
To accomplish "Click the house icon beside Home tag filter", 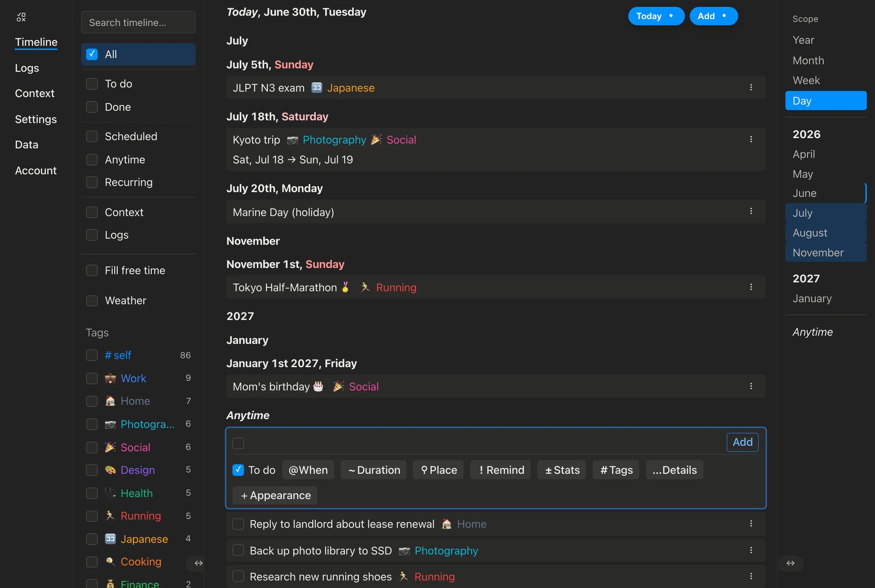I will [110, 401].
